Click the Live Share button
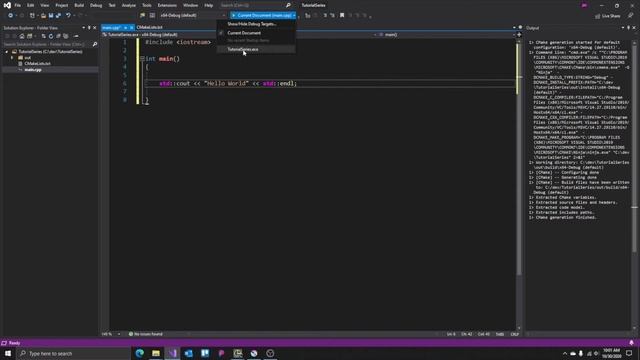Viewport: 640px width, 360px height. (607, 16)
